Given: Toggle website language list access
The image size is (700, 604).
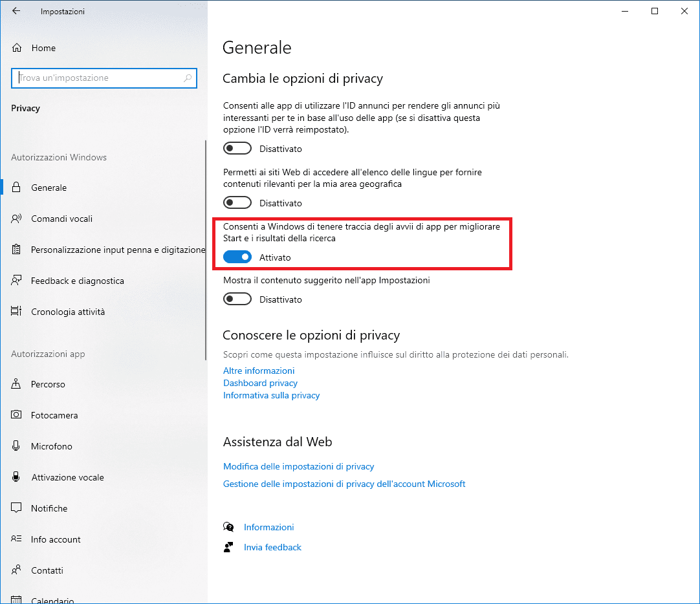Looking at the screenshot, I should (237, 203).
